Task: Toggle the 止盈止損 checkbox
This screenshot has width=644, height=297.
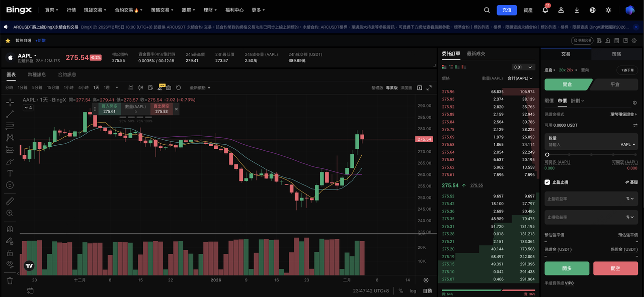Action: pyautogui.click(x=547, y=182)
